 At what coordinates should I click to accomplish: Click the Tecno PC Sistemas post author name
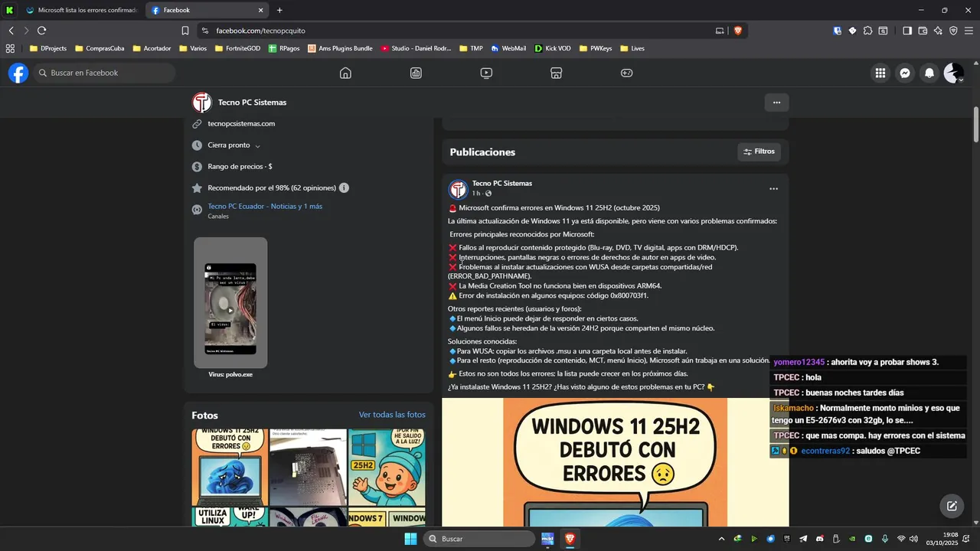point(502,184)
